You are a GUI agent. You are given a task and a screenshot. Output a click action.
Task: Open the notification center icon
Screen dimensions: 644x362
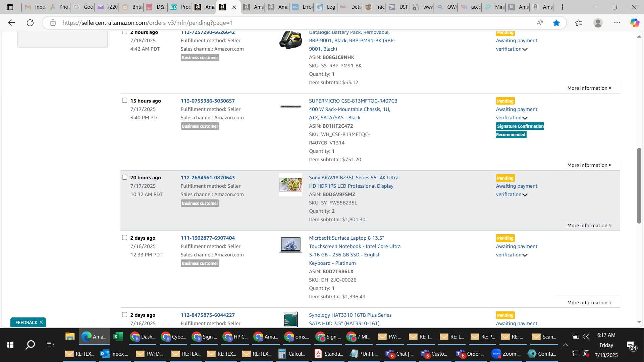[x=631, y=345]
